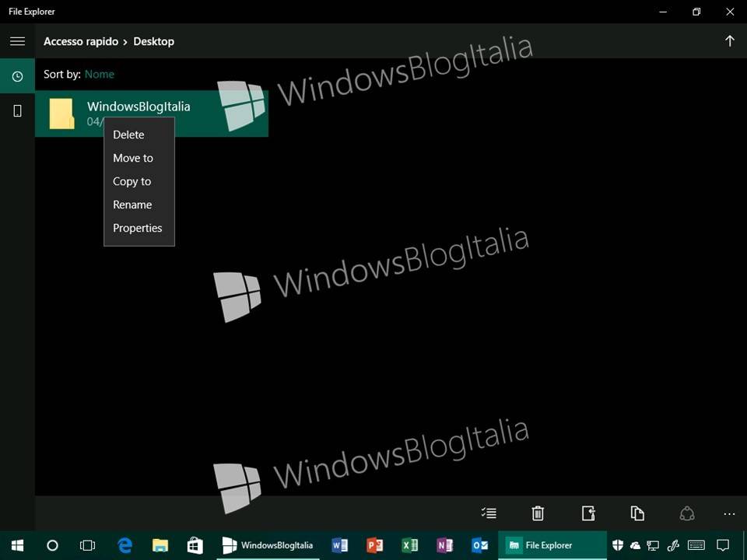Click the trash delete icon in bottom bar
Screen dimensions: 747x560
(x=538, y=513)
